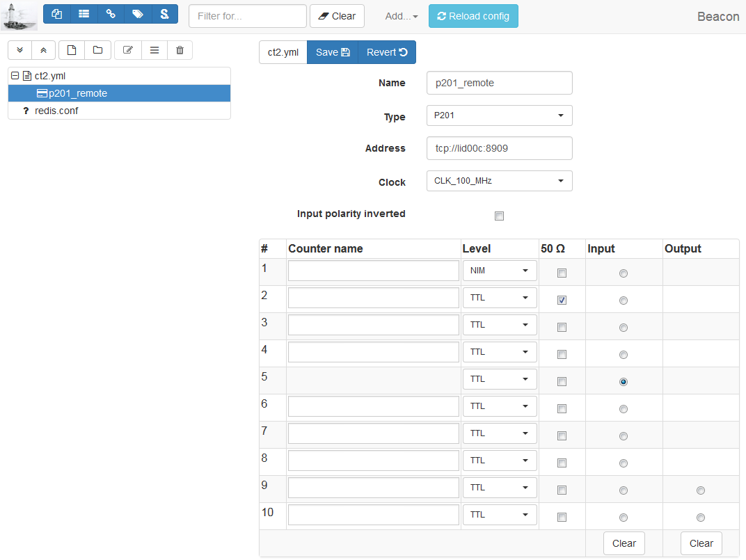This screenshot has height=560, width=746.
Task: Select Input radio for channel 4
Action: (624, 355)
